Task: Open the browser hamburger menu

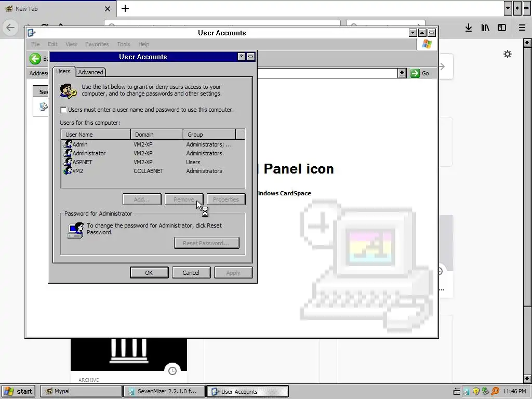Action: pyautogui.click(x=522, y=28)
